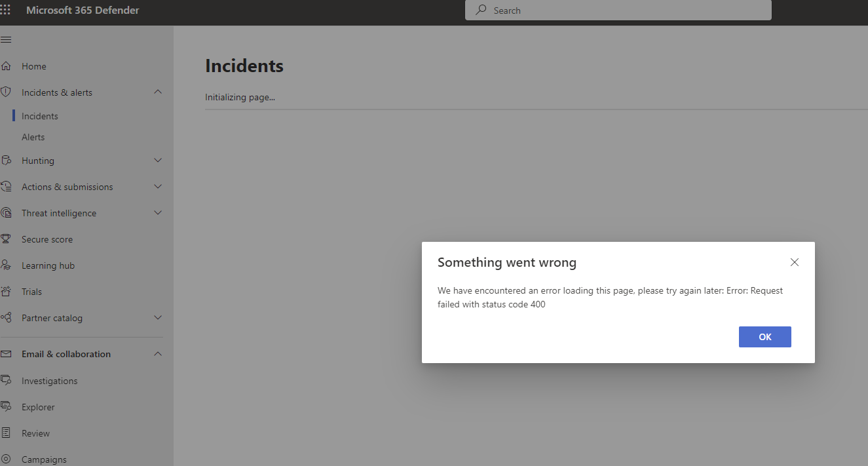Select the Investigations icon

7,380
